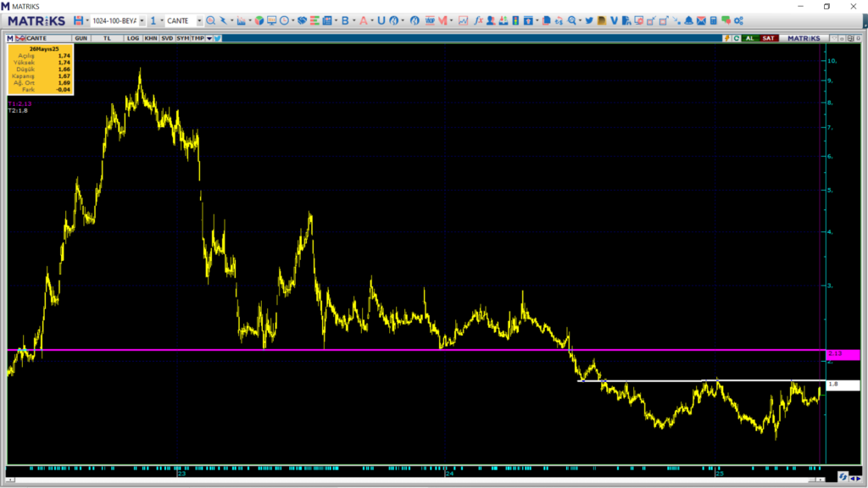The image size is (868, 488).
Task: Open the alarm bell icon
Action: [688, 20]
